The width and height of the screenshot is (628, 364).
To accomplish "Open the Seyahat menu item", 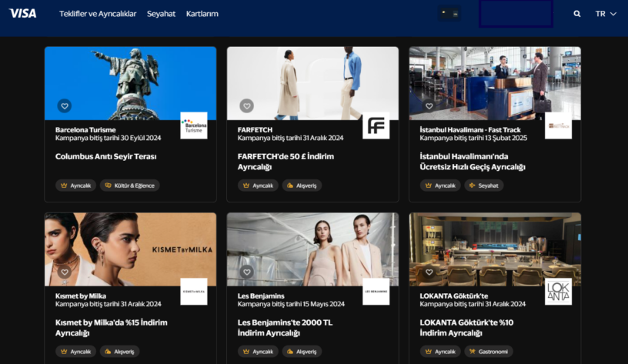I will pyautogui.click(x=161, y=14).
